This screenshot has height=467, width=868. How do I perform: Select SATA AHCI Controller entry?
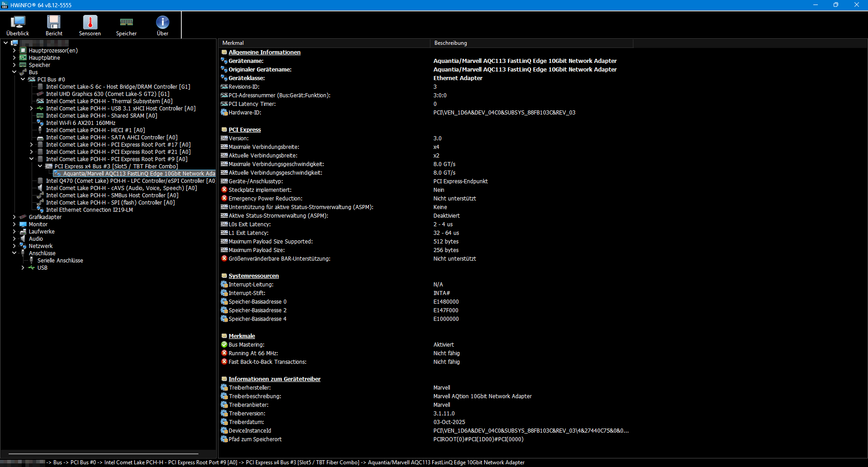(x=112, y=138)
